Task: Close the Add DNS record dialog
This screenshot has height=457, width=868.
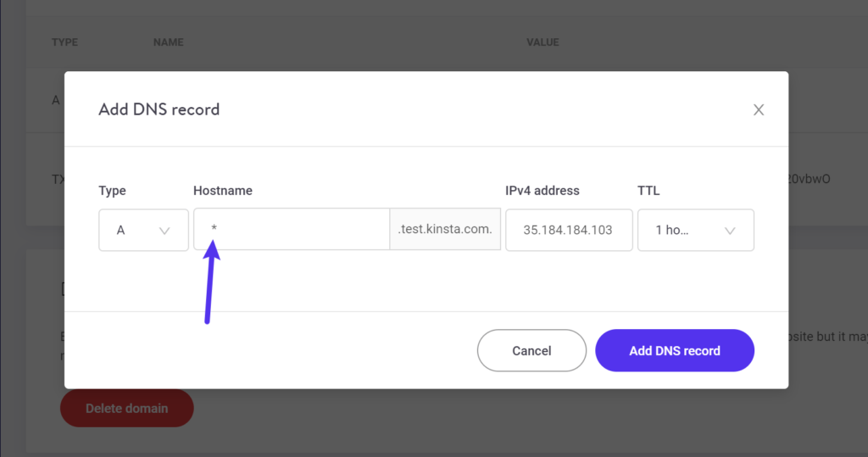Action: 759,109
